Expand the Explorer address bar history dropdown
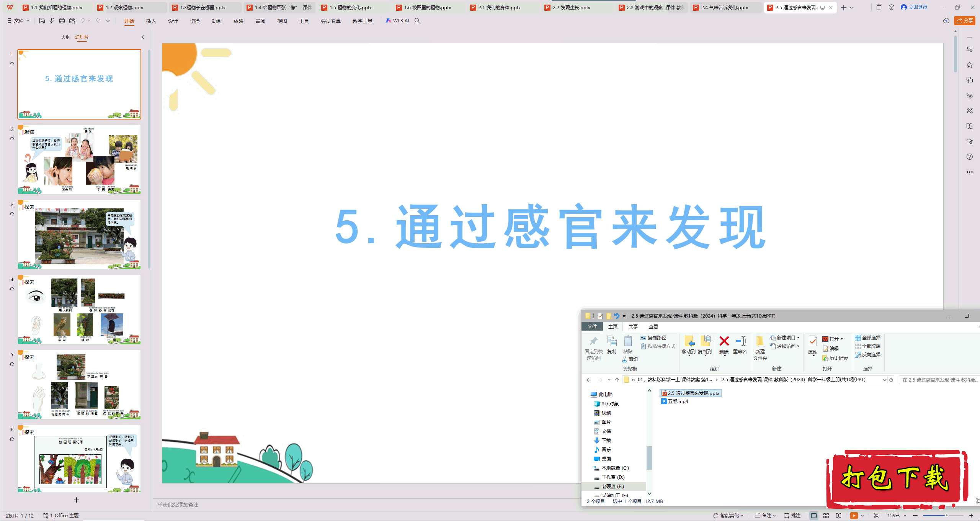Image resolution: width=980 pixels, height=521 pixels. pos(884,380)
